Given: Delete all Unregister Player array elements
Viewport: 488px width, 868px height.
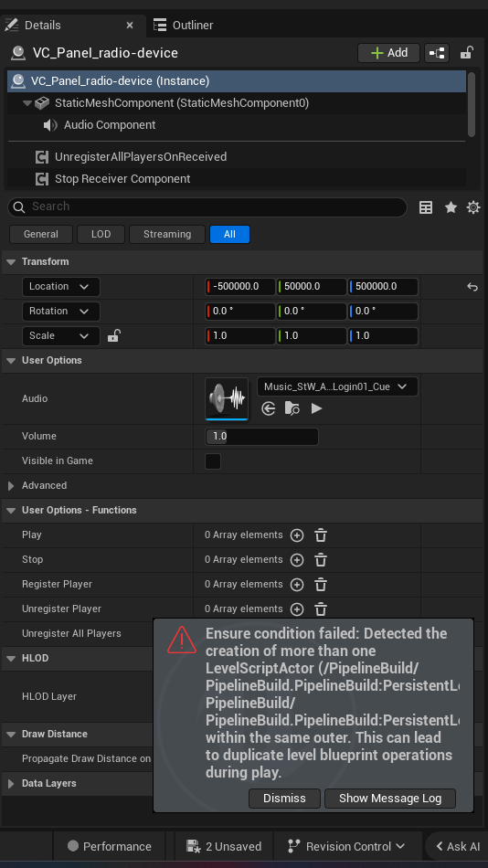Looking at the screenshot, I should pyautogui.click(x=321, y=609).
